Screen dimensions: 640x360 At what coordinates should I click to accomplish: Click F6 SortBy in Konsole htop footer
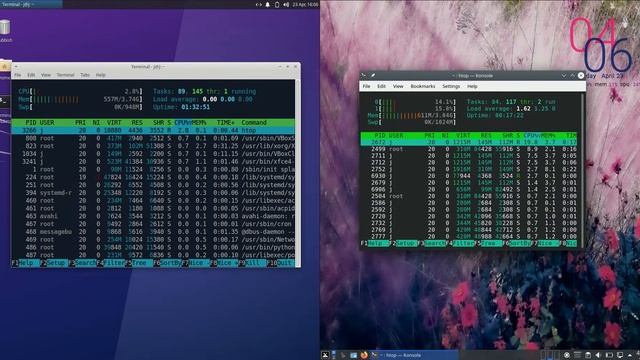(518, 243)
